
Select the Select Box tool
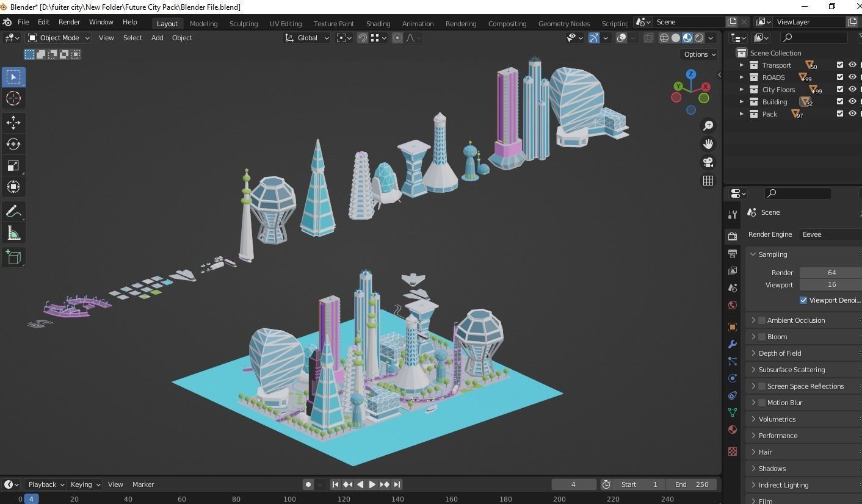coord(13,77)
